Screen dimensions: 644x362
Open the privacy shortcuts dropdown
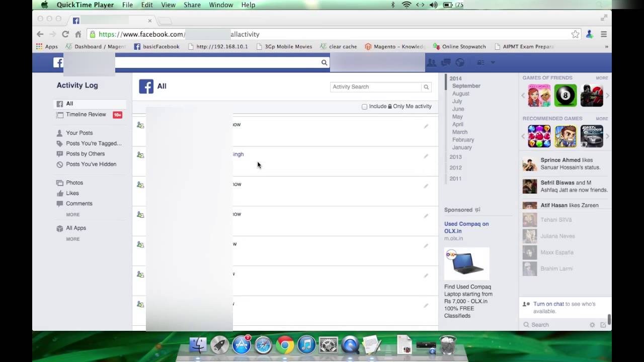point(480,62)
